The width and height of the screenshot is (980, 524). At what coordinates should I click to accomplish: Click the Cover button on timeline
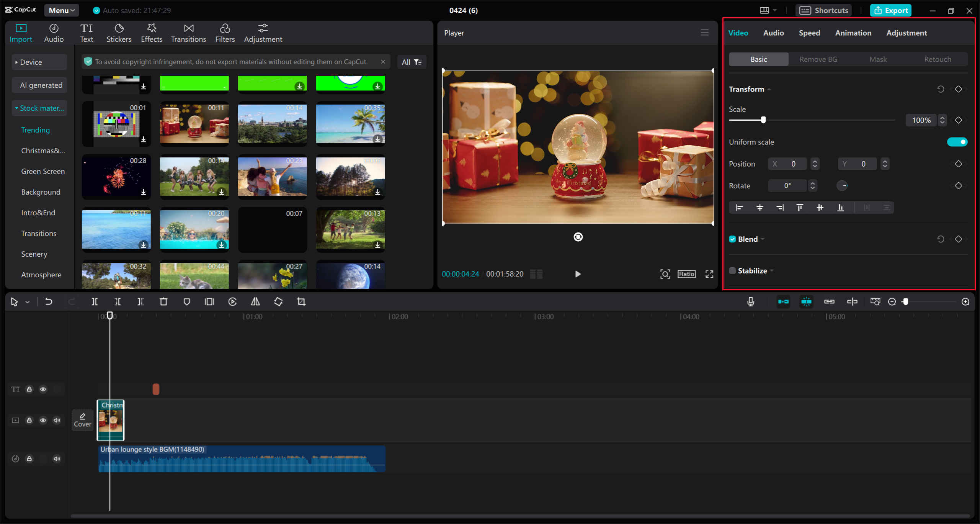point(83,420)
